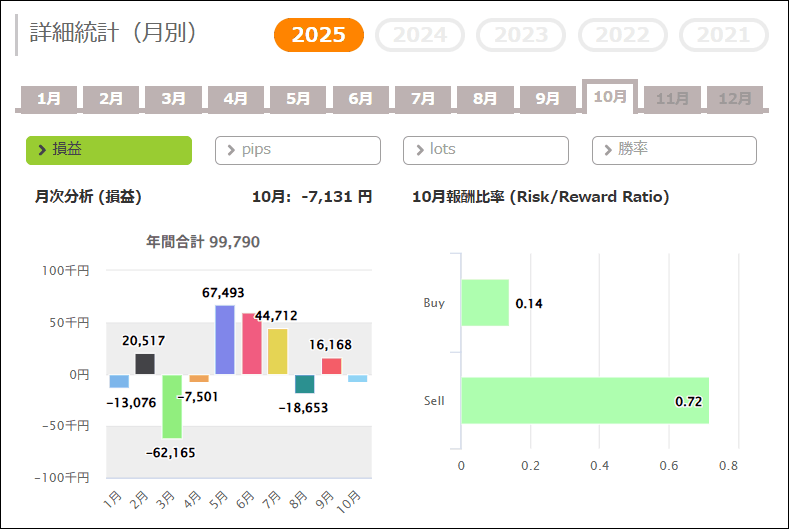Viewport: 789px width, 529px height.
Task: Switch to the 1月 month tab
Action: 49,99
